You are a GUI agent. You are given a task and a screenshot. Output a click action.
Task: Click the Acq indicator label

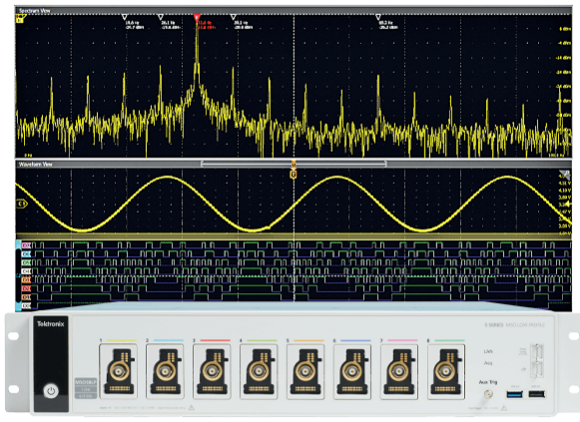point(488,363)
